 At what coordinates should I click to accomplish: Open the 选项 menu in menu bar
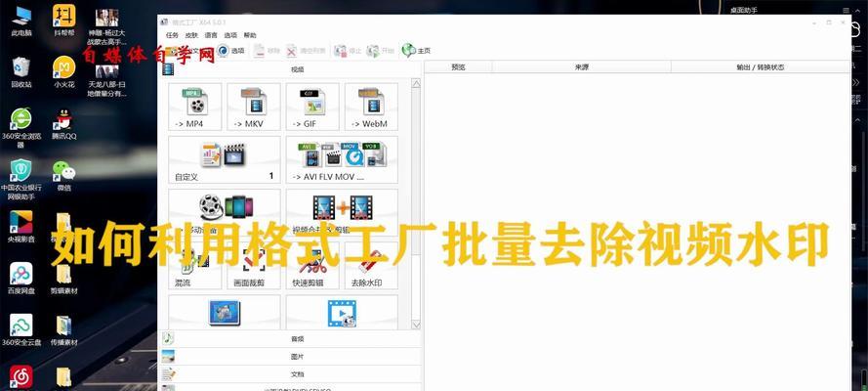230,35
